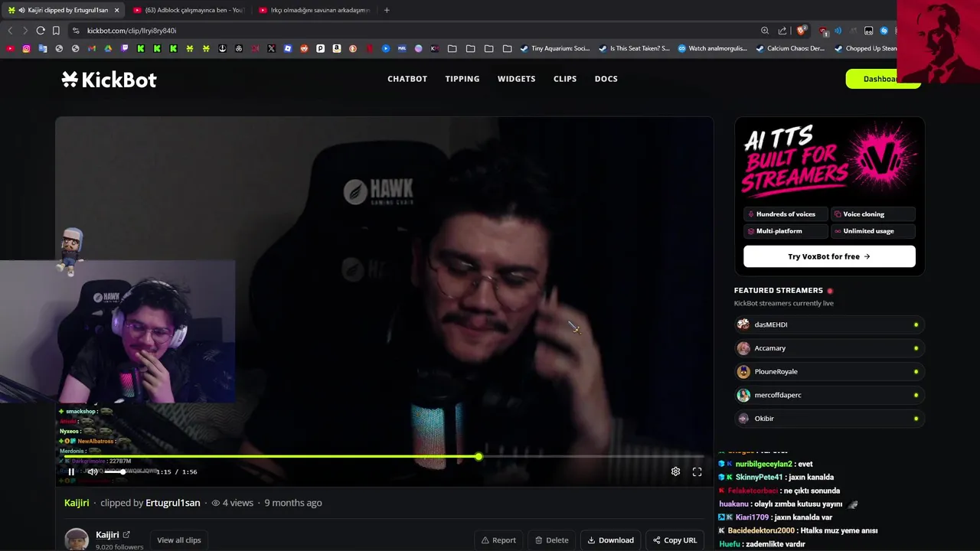Viewport: 980px width, 551px height.
Task: Reload the page
Action: coord(41,31)
